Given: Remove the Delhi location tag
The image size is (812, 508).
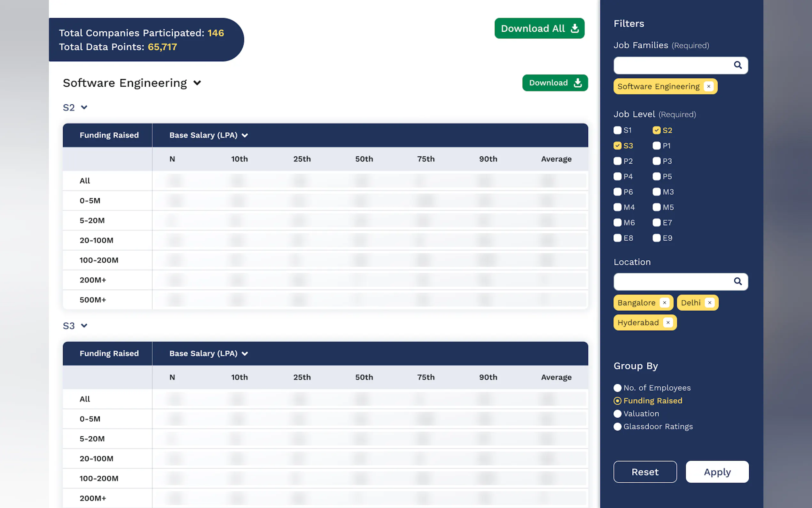Looking at the screenshot, I should point(709,303).
